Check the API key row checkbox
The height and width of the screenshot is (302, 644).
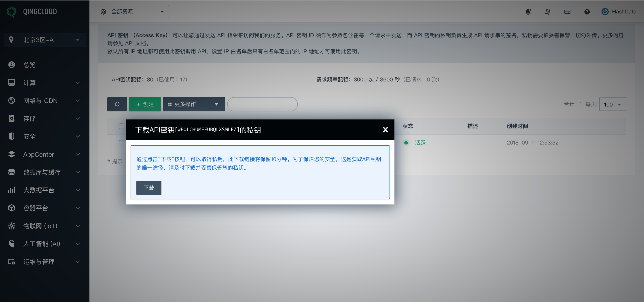(121, 143)
